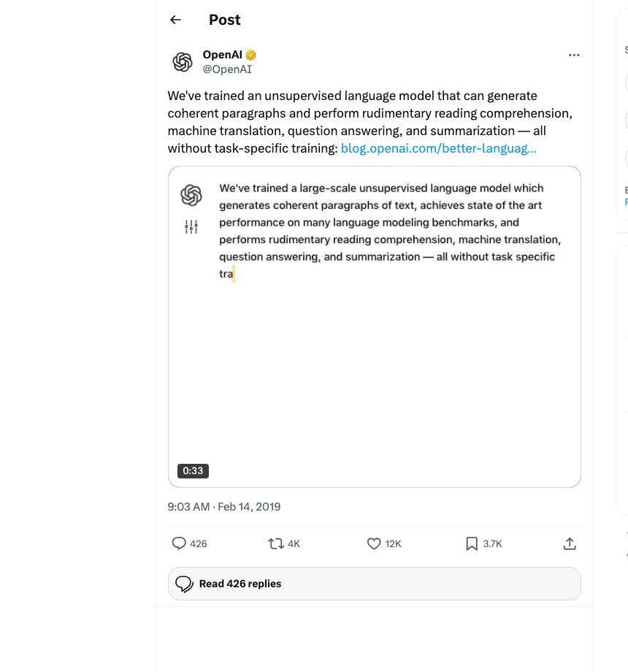
Task: Click the back arrow next to Post
Action: [x=175, y=20]
